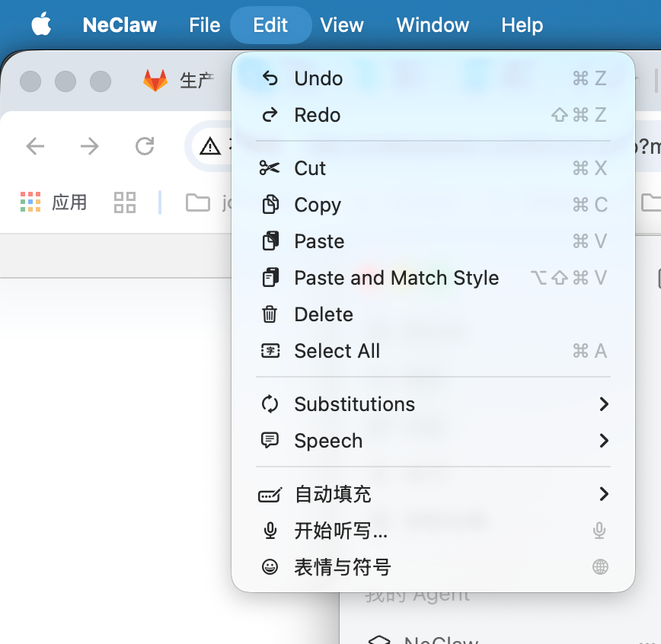This screenshot has width=661, height=644.
Task: Open the bookmark folder beside the grid icon
Action: coord(209,202)
